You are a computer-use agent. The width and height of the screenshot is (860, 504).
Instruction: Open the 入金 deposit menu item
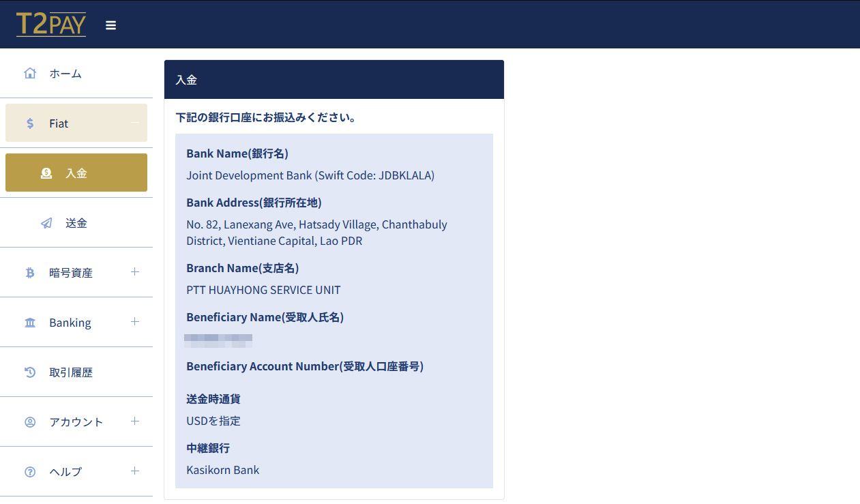76,173
